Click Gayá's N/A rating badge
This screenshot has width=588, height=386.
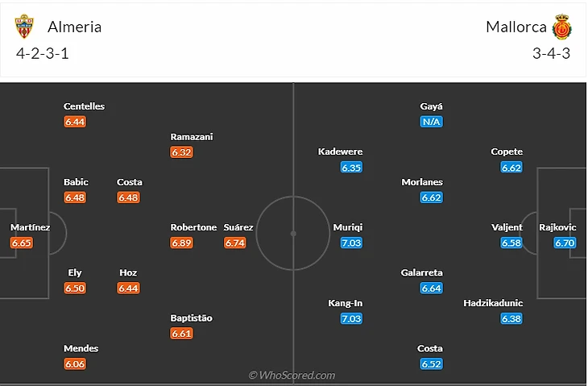point(431,122)
